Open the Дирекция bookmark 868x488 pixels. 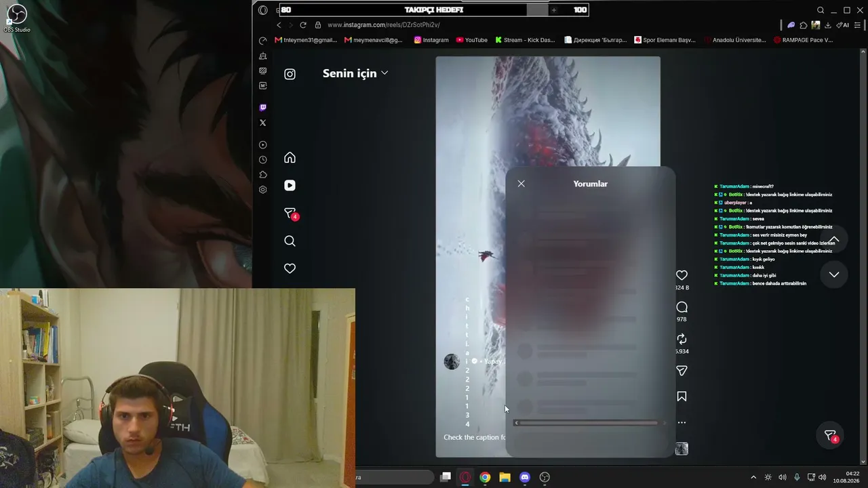595,40
